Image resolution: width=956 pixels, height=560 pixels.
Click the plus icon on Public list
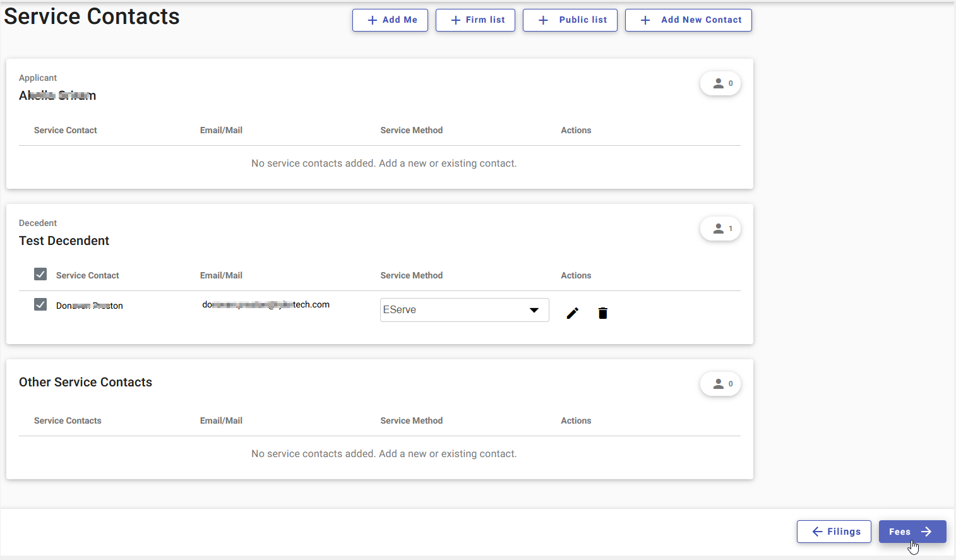pos(543,20)
